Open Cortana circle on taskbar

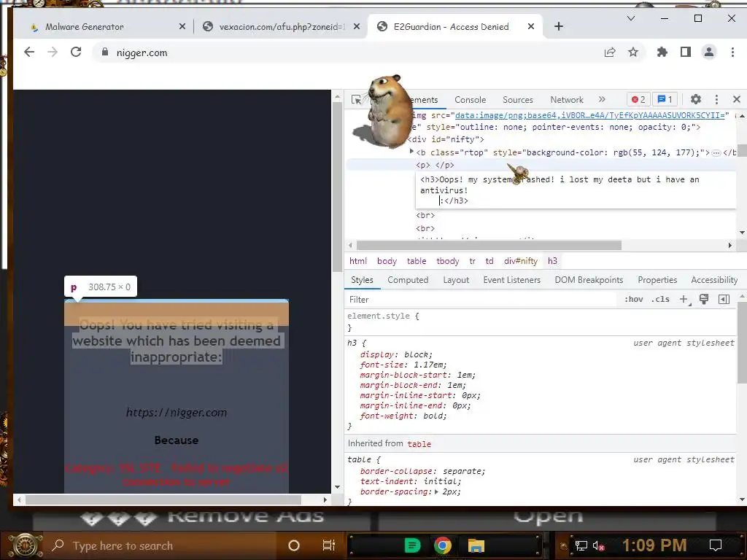point(294,545)
